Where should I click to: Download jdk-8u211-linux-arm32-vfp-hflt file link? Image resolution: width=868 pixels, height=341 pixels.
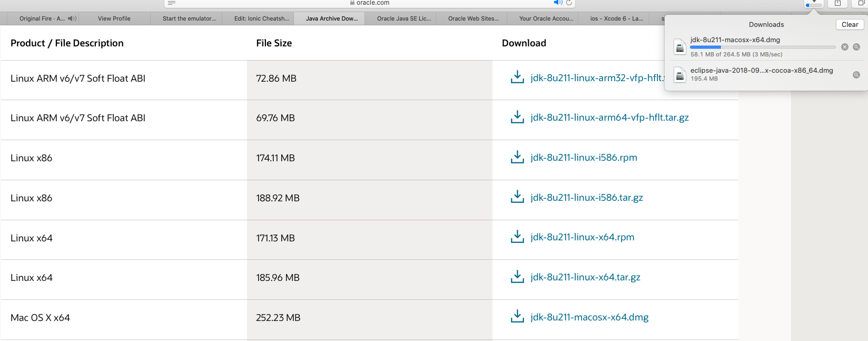[x=597, y=77]
